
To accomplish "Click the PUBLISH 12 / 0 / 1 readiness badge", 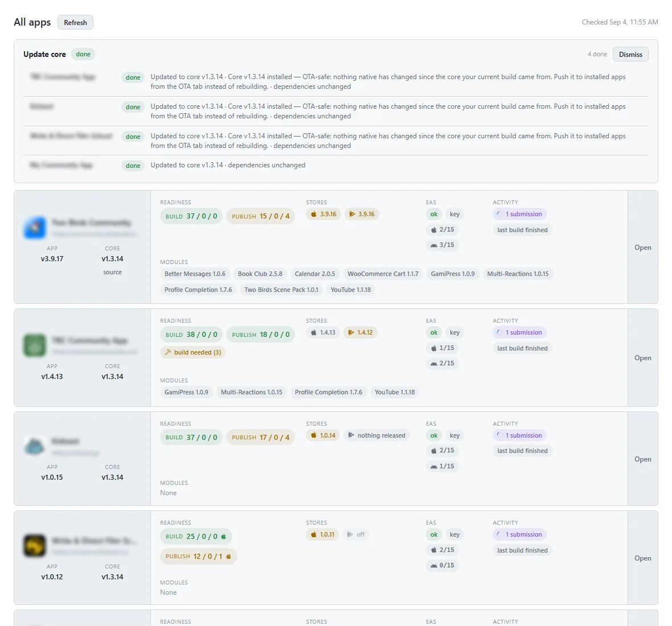I will click(198, 556).
